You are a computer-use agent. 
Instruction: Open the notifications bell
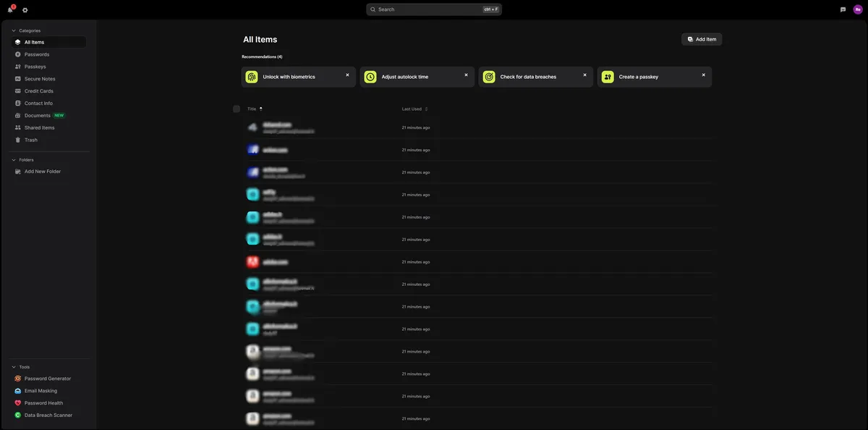pos(10,9)
